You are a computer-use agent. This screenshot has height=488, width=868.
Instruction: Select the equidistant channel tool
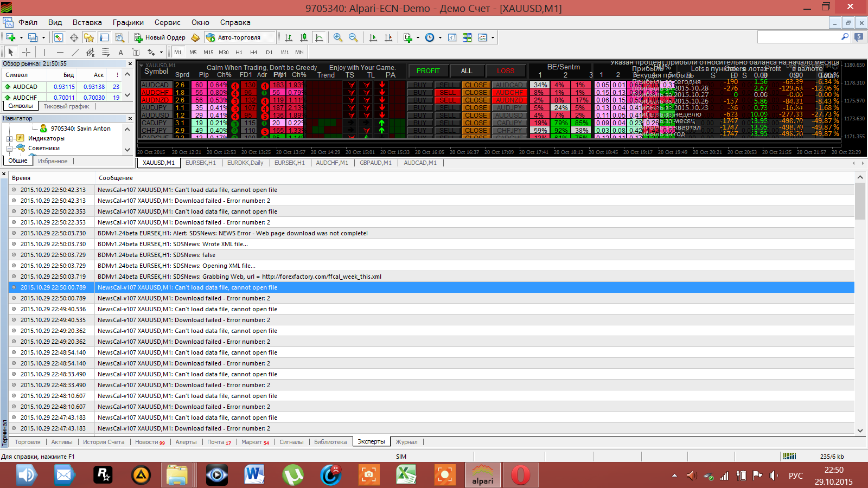(x=91, y=52)
